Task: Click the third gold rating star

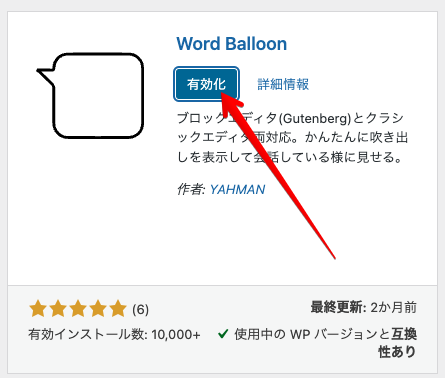Action: 78,309
